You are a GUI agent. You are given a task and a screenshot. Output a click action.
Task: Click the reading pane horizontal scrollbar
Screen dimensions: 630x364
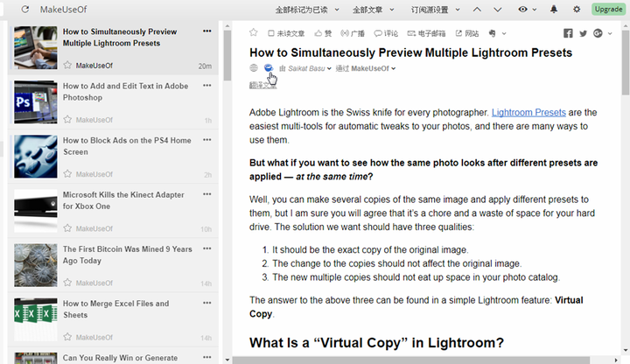pyautogui.click(x=411, y=360)
